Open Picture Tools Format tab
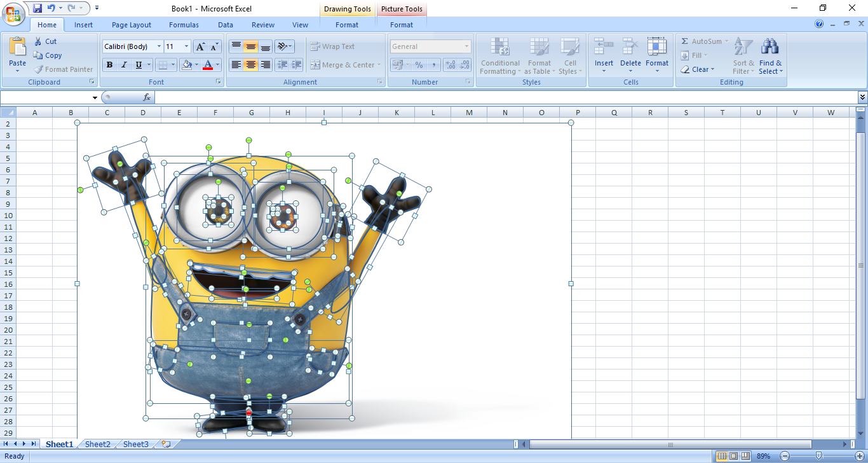This screenshot has width=868, height=463. click(402, 25)
